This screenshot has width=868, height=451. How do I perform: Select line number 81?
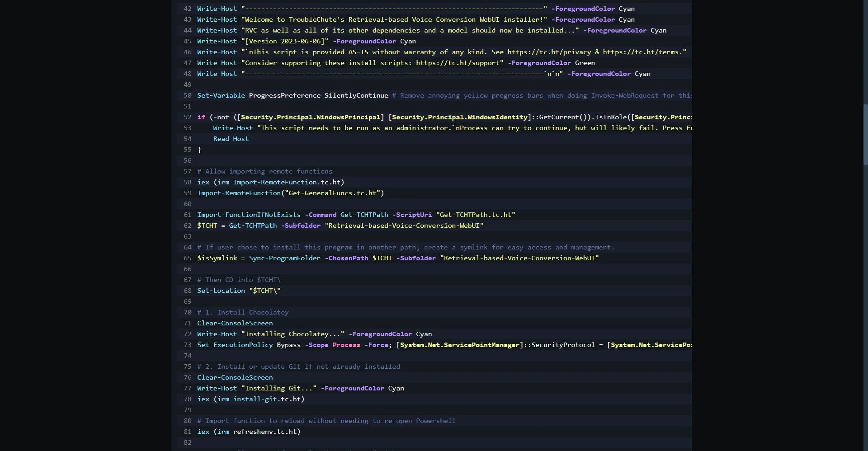[187, 432]
